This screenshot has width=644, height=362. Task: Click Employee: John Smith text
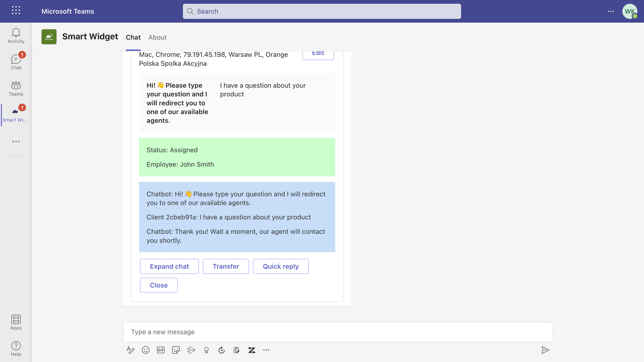[x=180, y=164]
